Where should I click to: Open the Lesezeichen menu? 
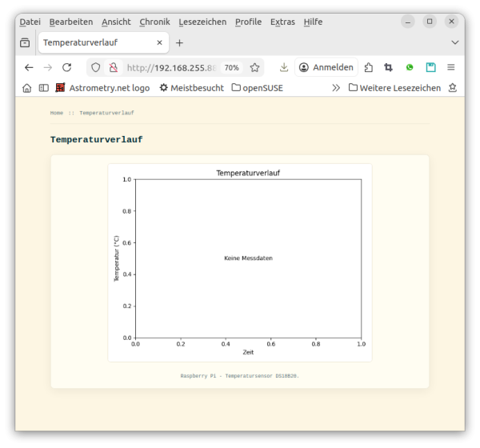pos(202,22)
